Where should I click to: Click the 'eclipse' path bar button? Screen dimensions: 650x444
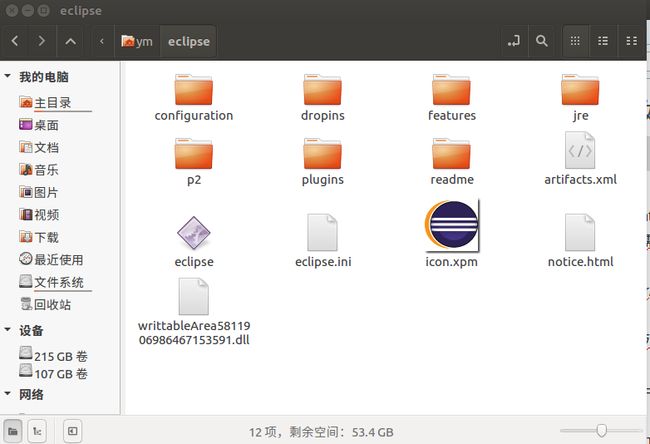click(189, 41)
